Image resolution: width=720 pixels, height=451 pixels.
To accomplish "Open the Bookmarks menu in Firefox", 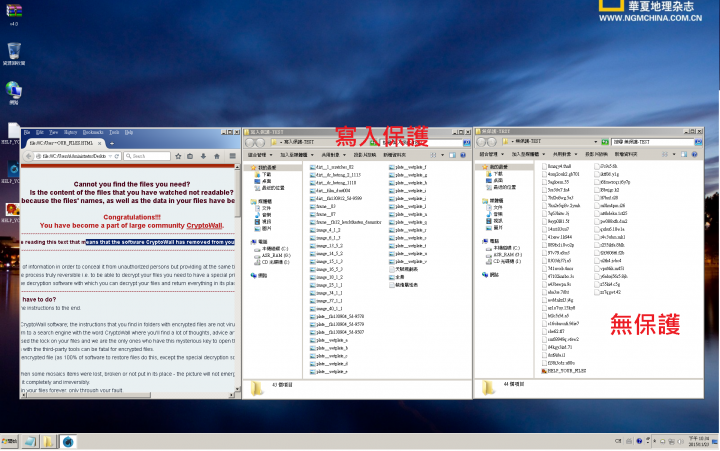I will (93, 132).
